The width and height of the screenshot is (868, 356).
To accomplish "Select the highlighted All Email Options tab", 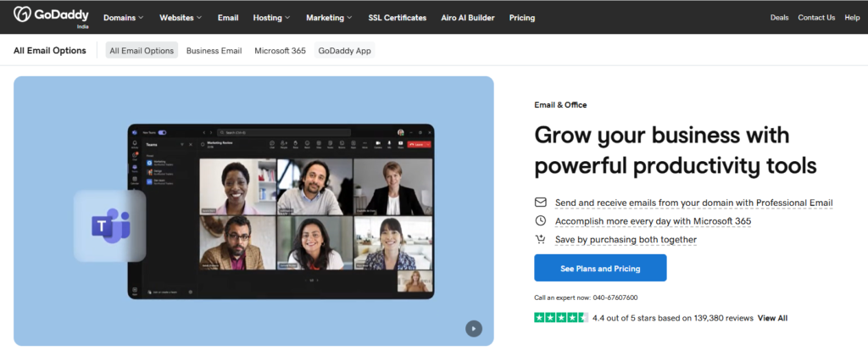I will click(x=142, y=50).
